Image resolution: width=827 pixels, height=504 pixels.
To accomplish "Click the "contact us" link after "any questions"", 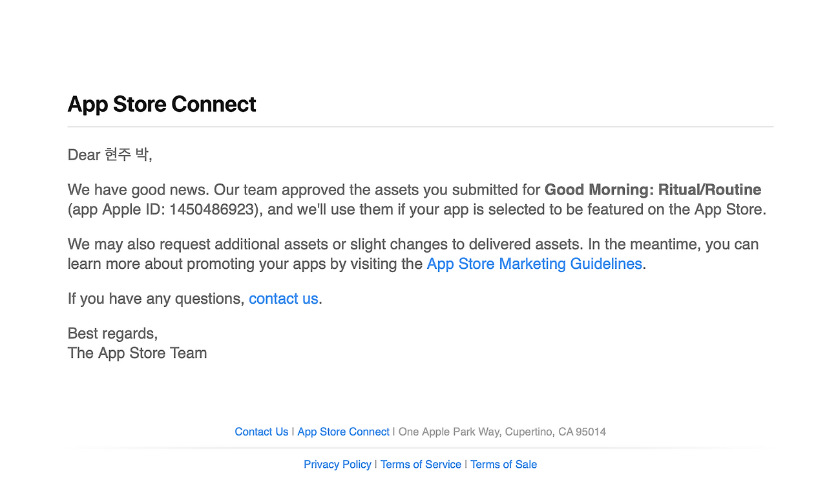I will coord(283,299).
